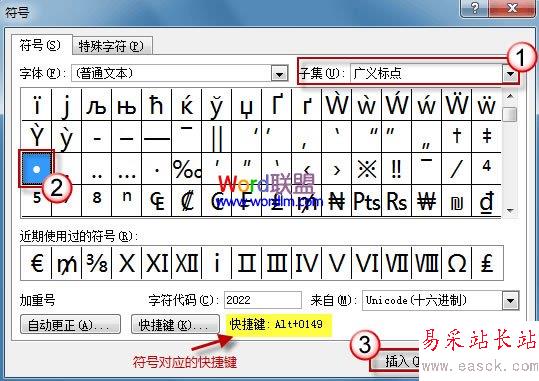Select the double dagger ‡ symbol

pos(486,137)
